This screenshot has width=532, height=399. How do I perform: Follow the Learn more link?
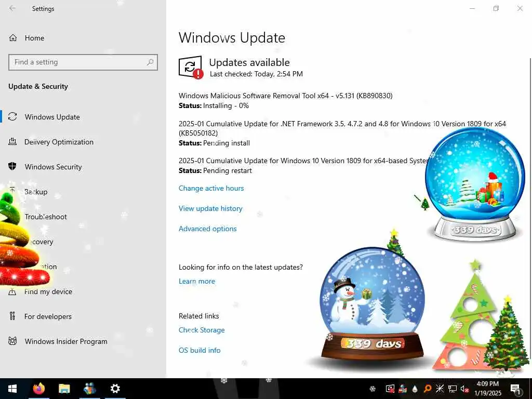click(196, 281)
